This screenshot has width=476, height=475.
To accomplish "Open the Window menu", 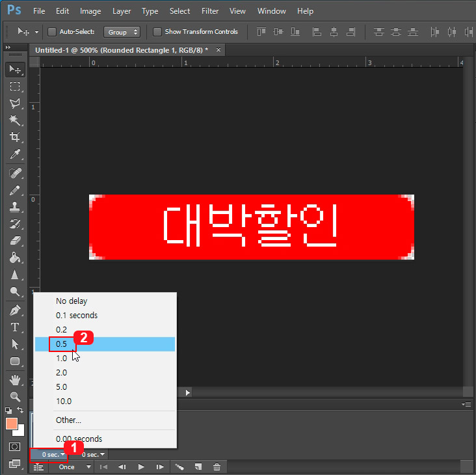I will (x=272, y=11).
